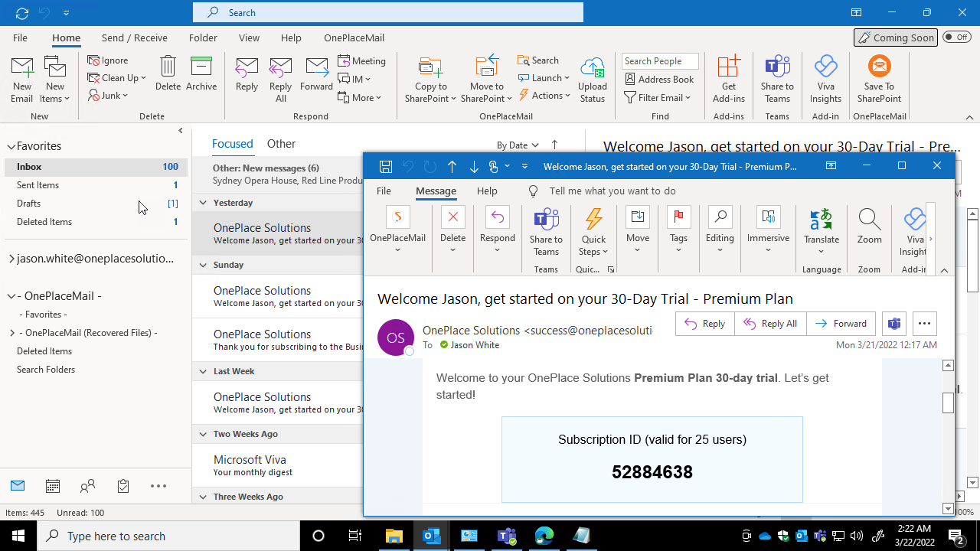Switch to People view icon
The image size is (980, 551).
pyautogui.click(x=88, y=486)
